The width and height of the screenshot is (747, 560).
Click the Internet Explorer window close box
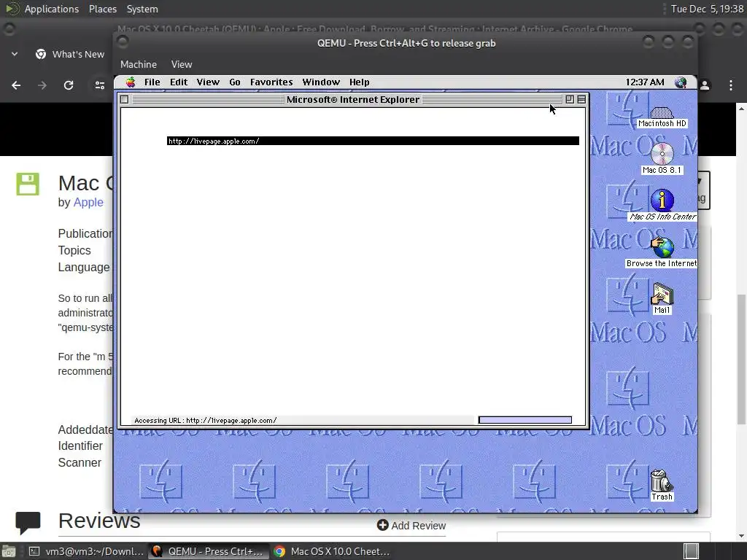[124, 99]
